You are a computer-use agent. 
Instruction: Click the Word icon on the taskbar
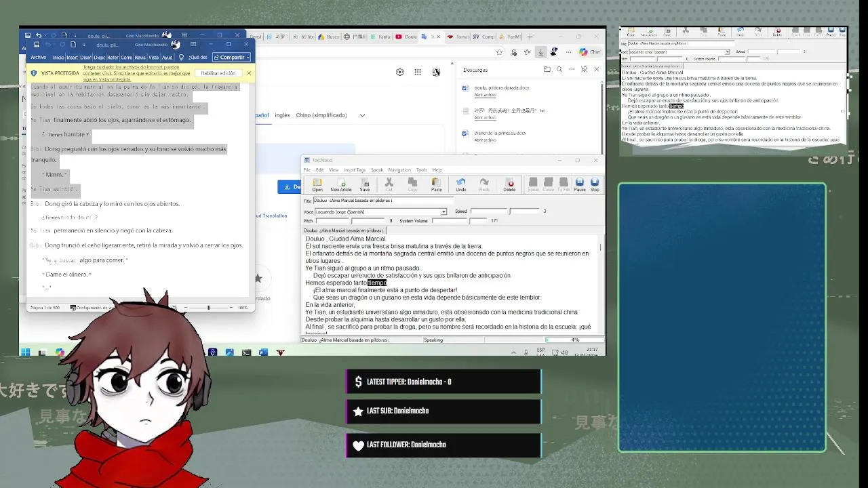tap(263, 352)
